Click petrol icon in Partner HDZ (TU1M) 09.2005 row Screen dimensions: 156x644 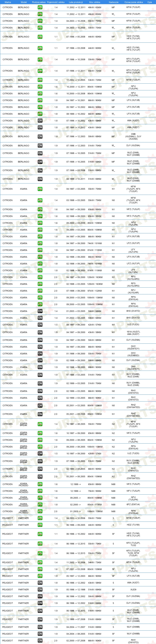pyautogui.click(x=40, y=525)
